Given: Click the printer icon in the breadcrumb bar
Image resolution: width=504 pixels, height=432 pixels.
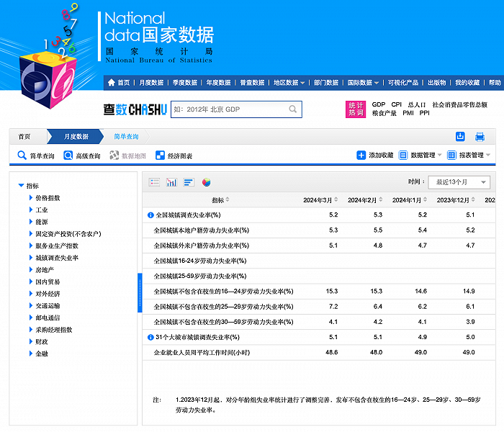Looking at the screenshot, I should (x=480, y=137).
